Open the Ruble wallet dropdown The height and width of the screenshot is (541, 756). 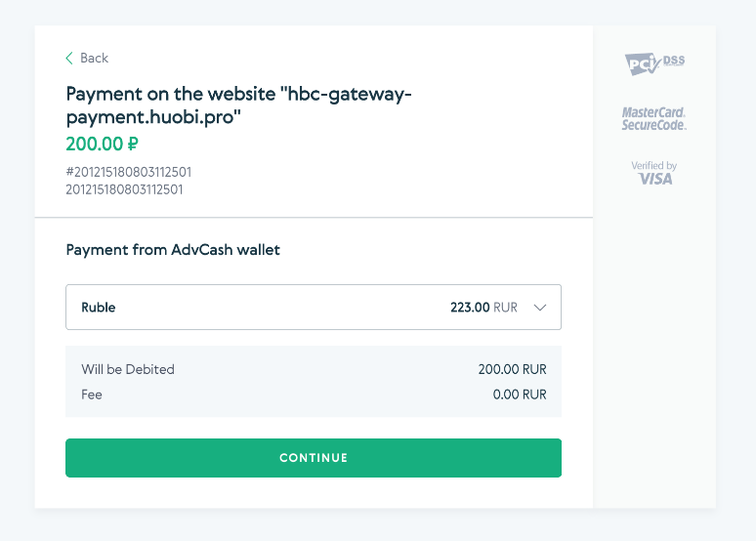tap(314, 308)
